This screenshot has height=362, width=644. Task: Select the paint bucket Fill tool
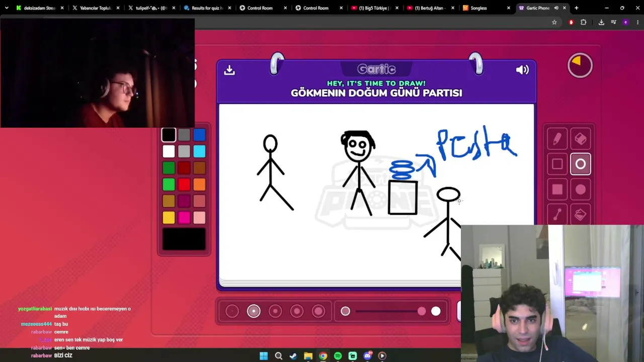tap(581, 215)
